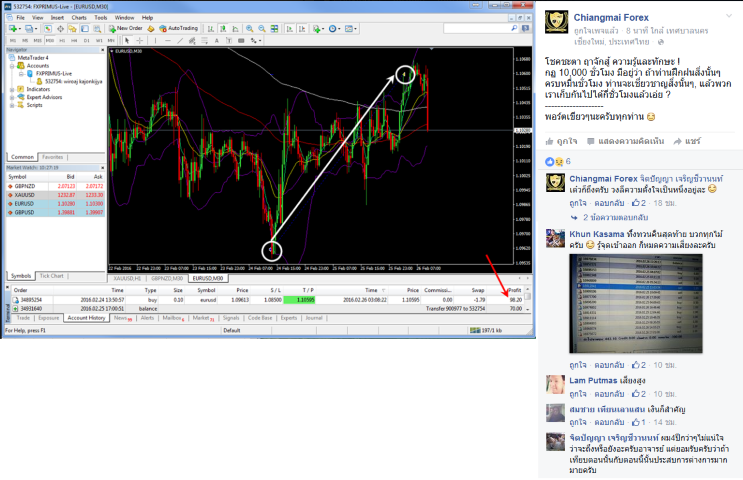This screenshot has height=480, width=743.
Task: Zoom out on the chart
Action: click(x=262, y=28)
